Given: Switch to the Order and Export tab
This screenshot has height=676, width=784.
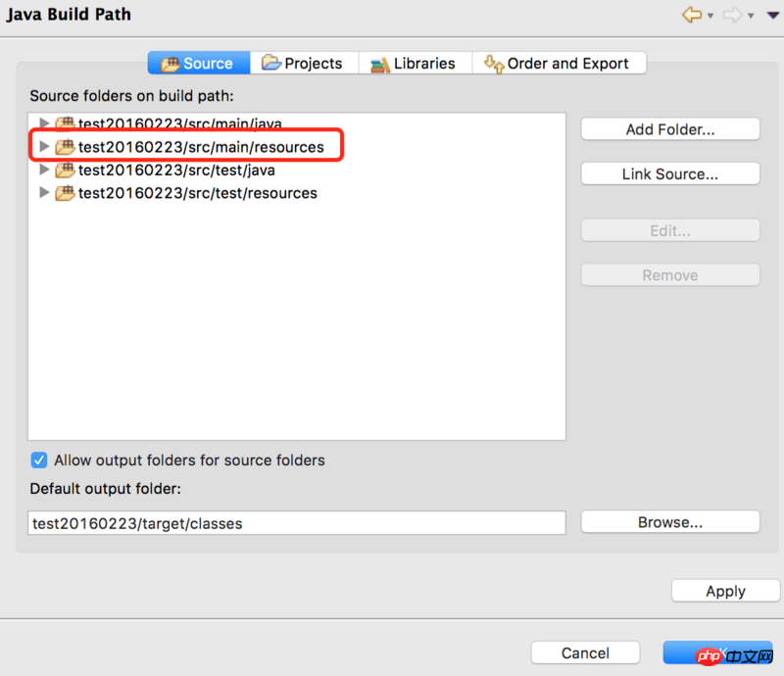Looking at the screenshot, I should [559, 63].
